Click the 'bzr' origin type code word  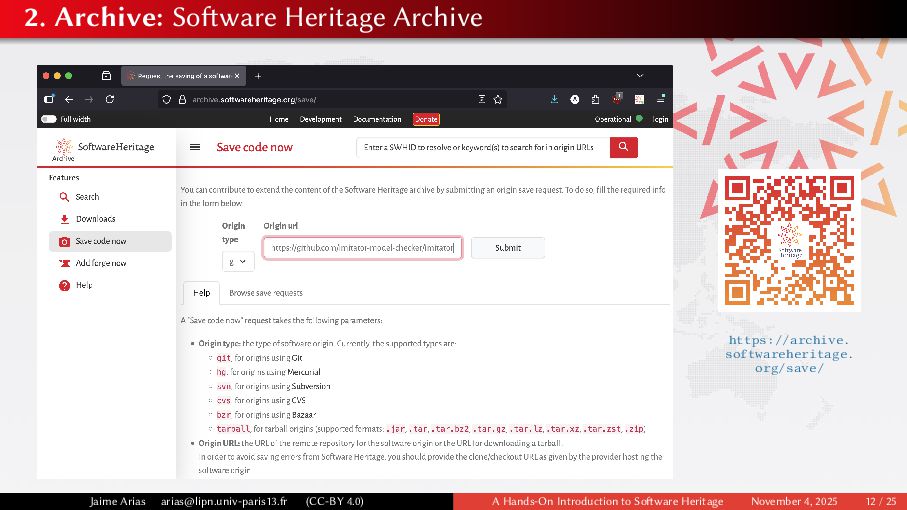coord(223,415)
